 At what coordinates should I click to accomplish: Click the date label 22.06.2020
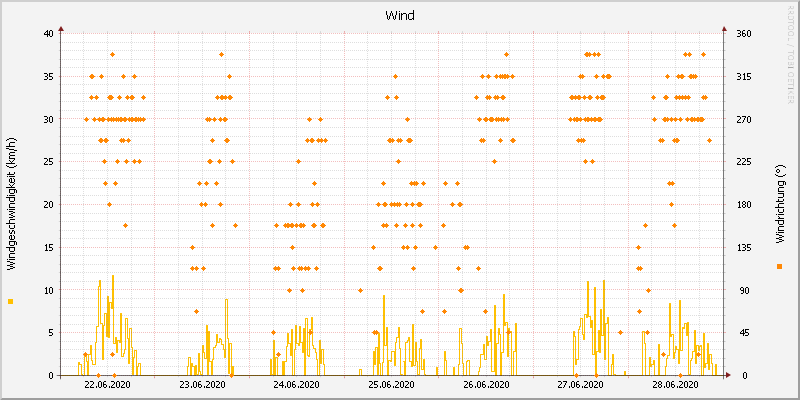pyautogui.click(x=107, y=384)
